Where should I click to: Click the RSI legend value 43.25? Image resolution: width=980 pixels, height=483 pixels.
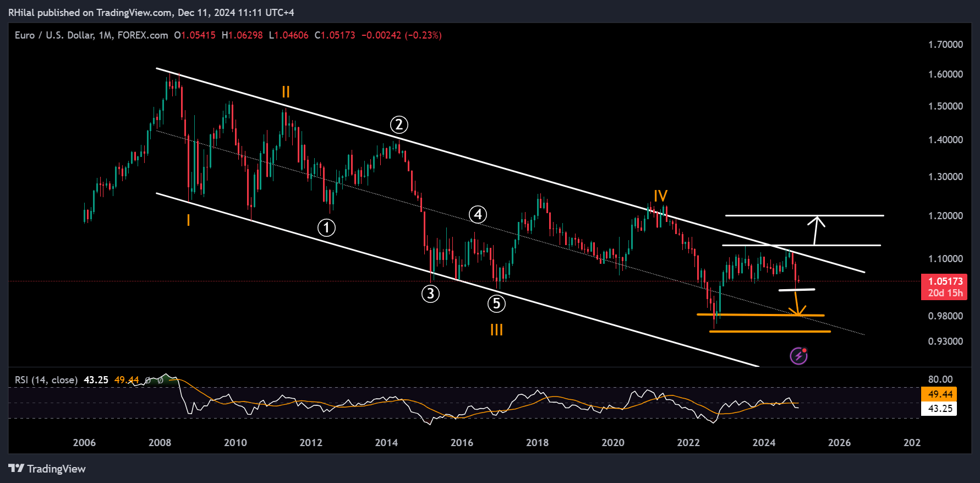click(96, 380)
